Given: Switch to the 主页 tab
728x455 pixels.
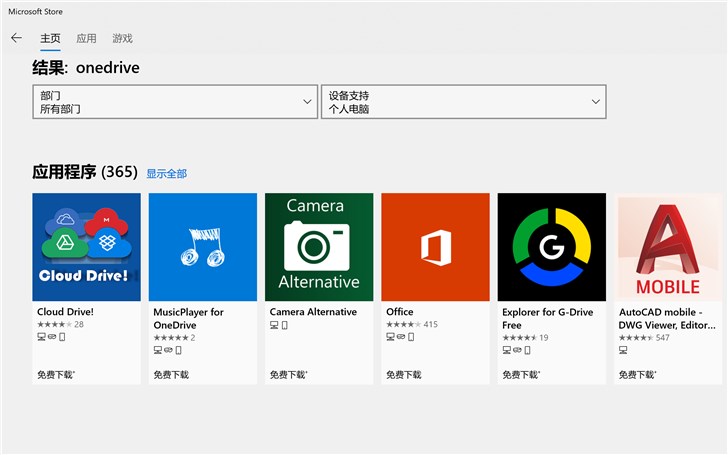Looking at the screenshot, I should (50, 38).
